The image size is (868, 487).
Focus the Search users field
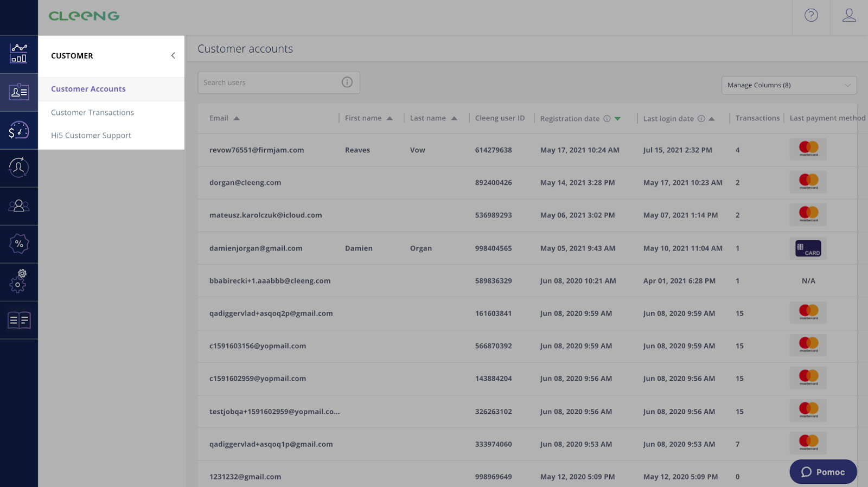(x=279, y=82)
